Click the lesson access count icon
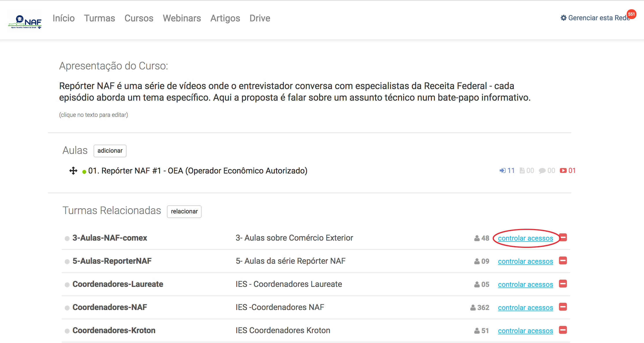The image size is (644, 343). [502, 171]
